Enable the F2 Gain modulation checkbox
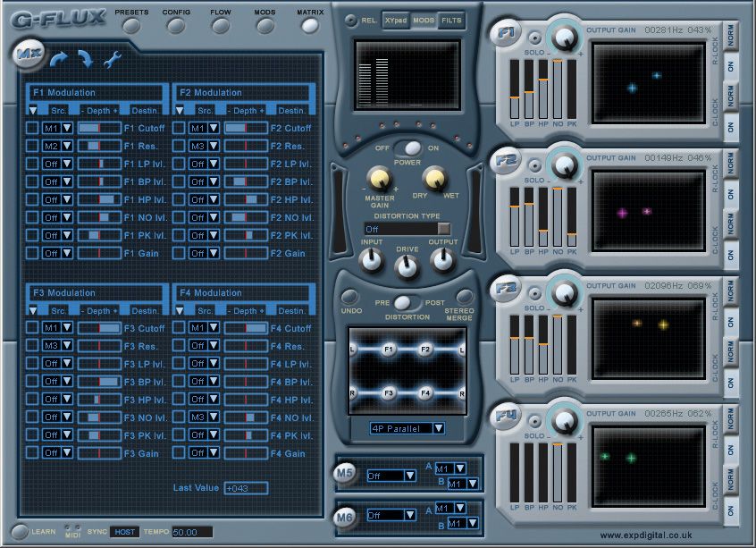The image size is (756, 548). (179, 253)
